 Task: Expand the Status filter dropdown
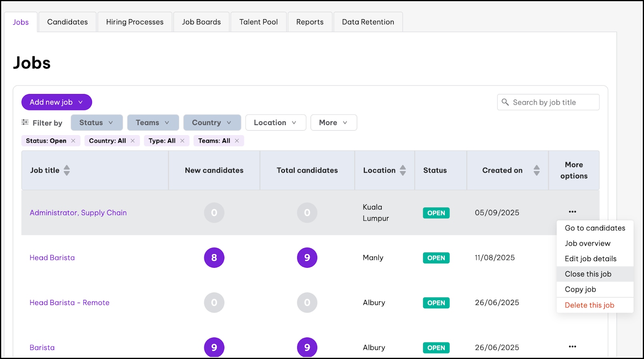[96, 123]
